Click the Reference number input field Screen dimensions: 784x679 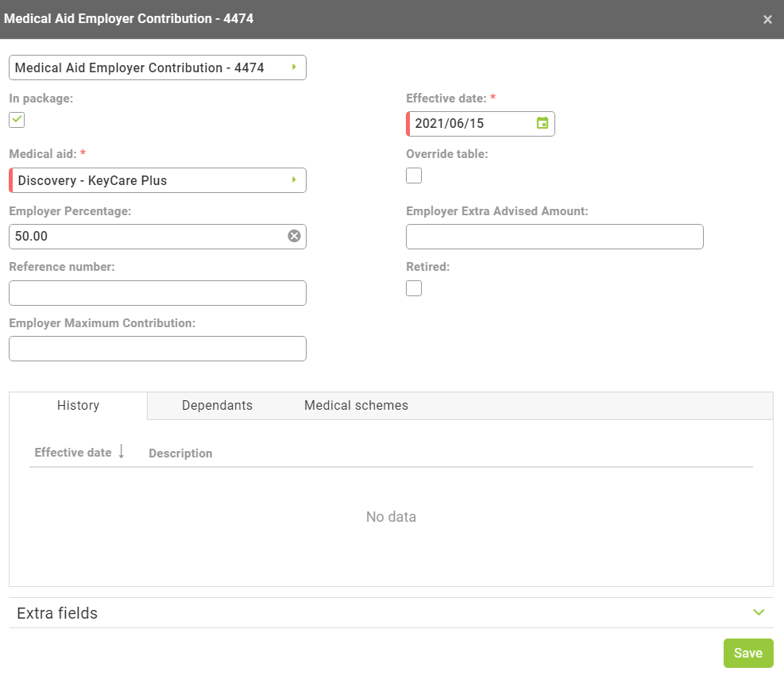(157, 292)
